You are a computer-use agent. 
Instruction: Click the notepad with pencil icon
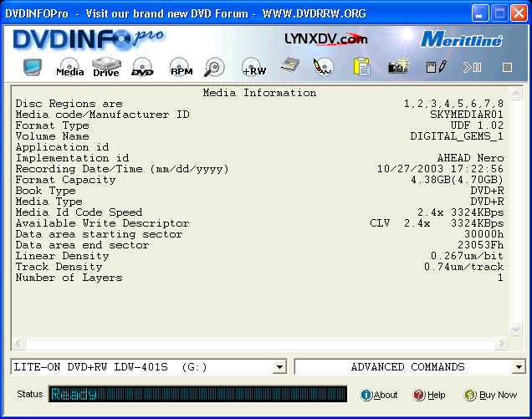click(x=437, y=67)
